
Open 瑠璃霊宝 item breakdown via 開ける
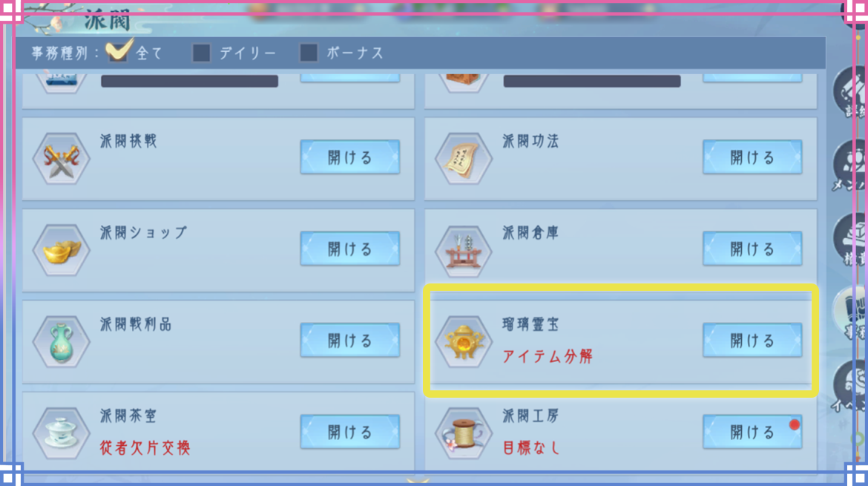752,341
